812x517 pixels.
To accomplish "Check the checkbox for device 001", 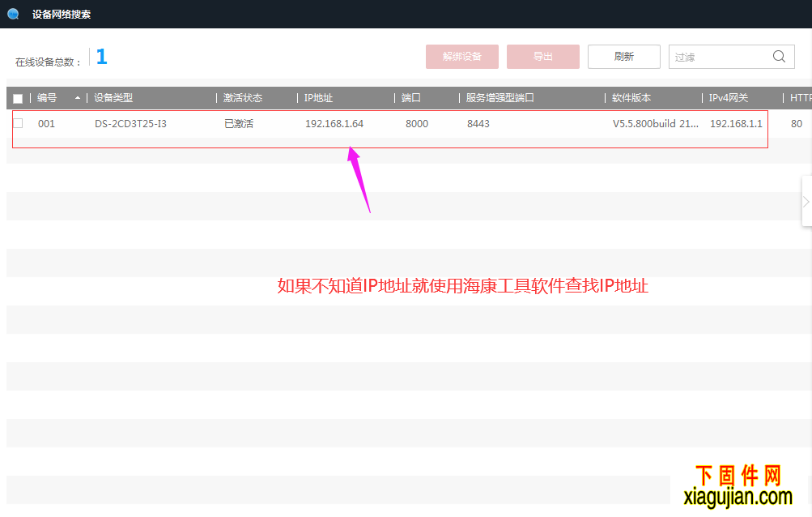I will coord(18,123).
